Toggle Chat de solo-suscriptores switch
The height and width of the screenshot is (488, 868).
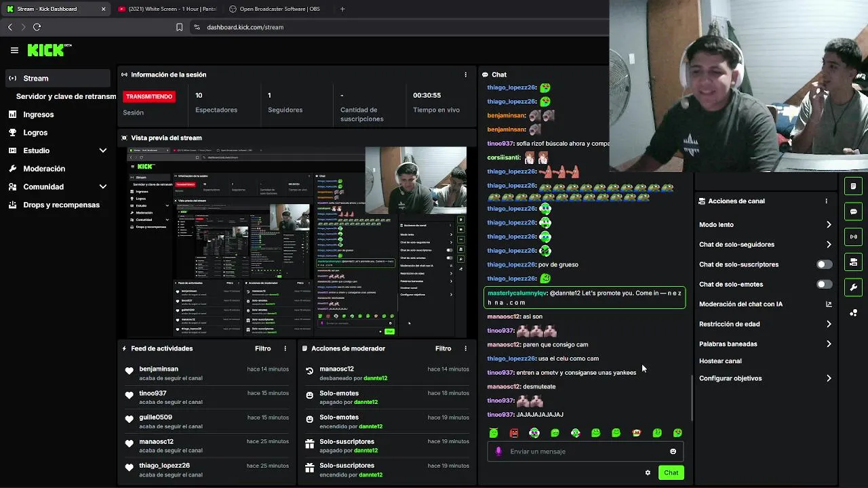(824, 264)
